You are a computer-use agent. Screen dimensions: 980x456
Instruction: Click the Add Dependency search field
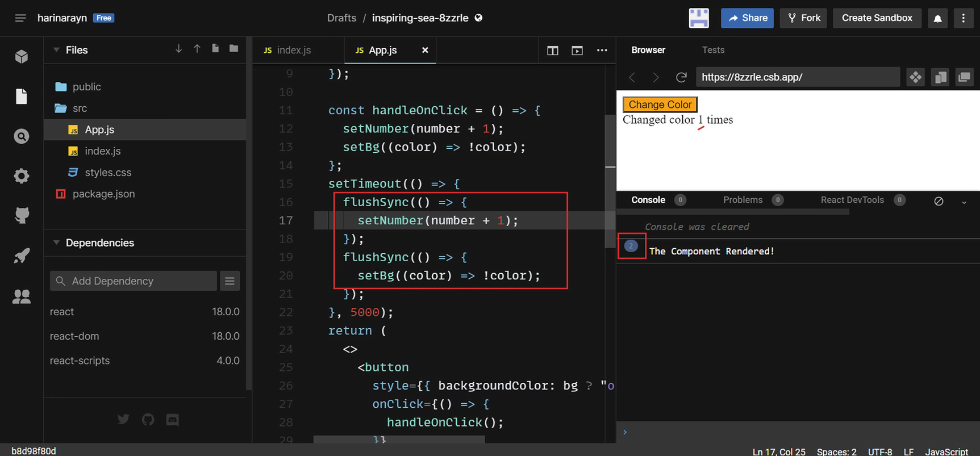click(134, 281)
